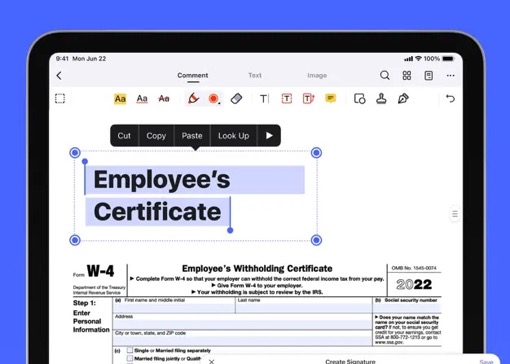Select the eraser tool
The height and width of the screenshot is (364, 510).
click(236, 99)
